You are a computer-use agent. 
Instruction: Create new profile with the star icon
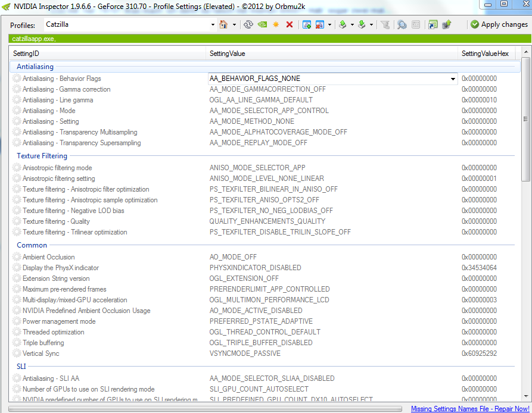coord(276,24)
